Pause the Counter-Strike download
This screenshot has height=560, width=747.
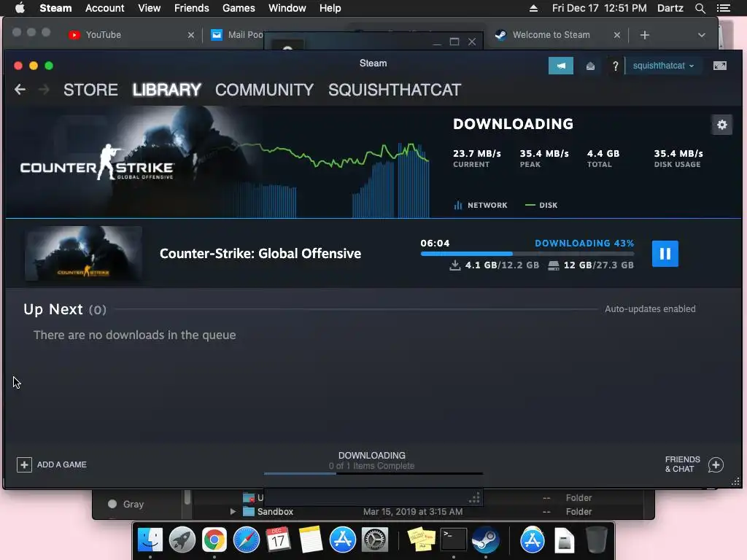[665, 253]
